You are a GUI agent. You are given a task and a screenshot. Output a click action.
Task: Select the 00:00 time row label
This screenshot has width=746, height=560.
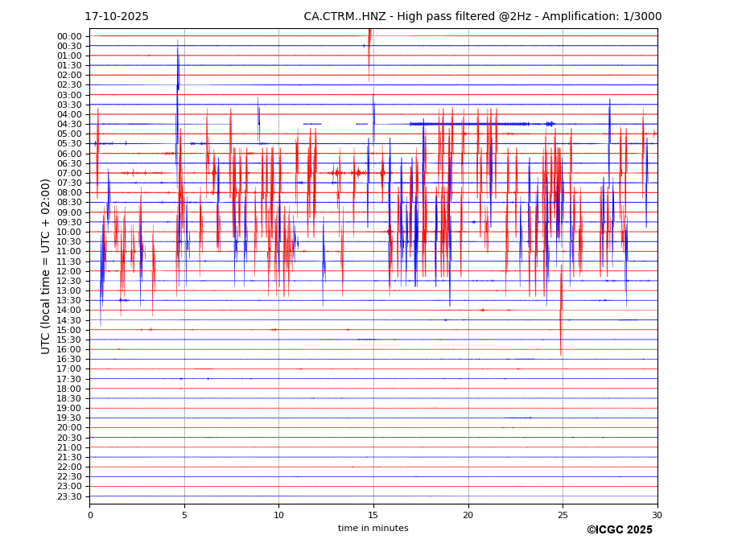pos(69,36)
